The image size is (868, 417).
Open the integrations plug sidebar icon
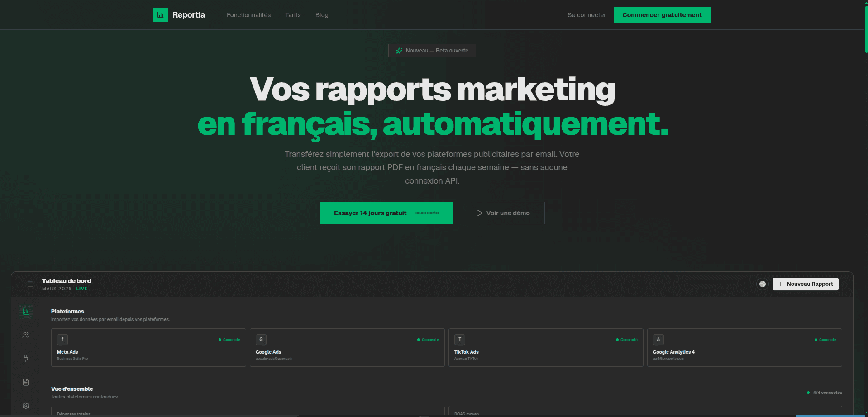click(26, 359)
